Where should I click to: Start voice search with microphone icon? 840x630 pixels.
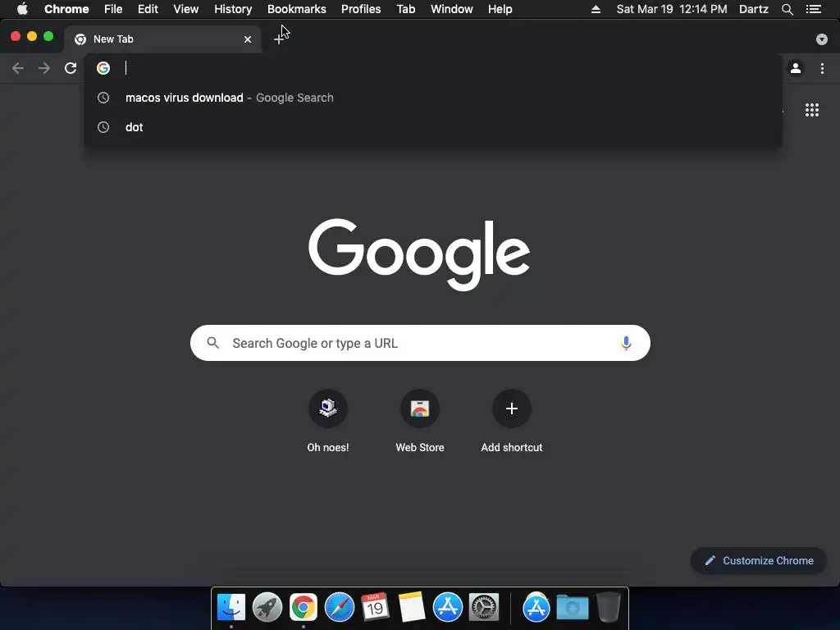click(x=626, y=343)
